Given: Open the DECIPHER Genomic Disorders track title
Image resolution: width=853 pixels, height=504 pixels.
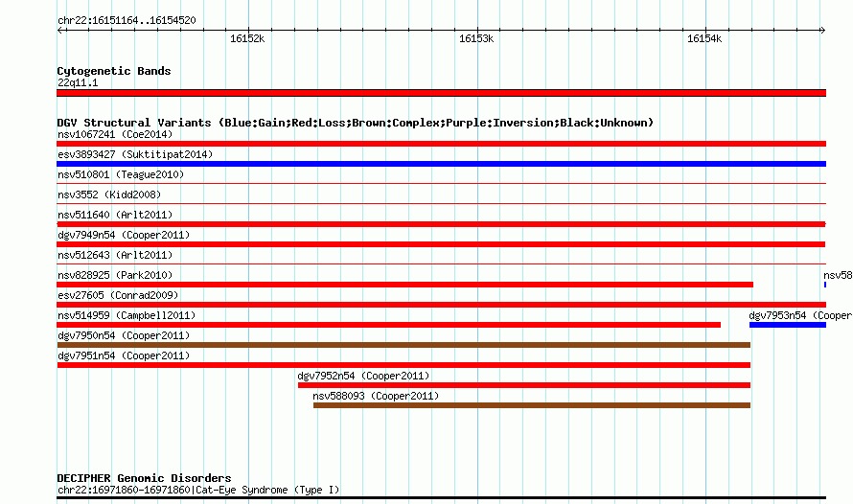Looking at the screenshot, I should (144, 478).
